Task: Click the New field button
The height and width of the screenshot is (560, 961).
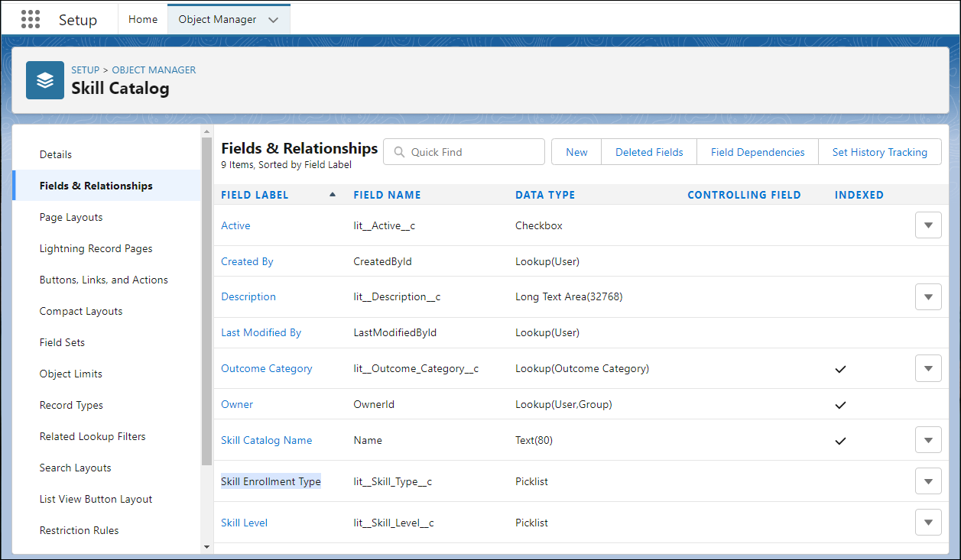Action: (x=576, y=152)
